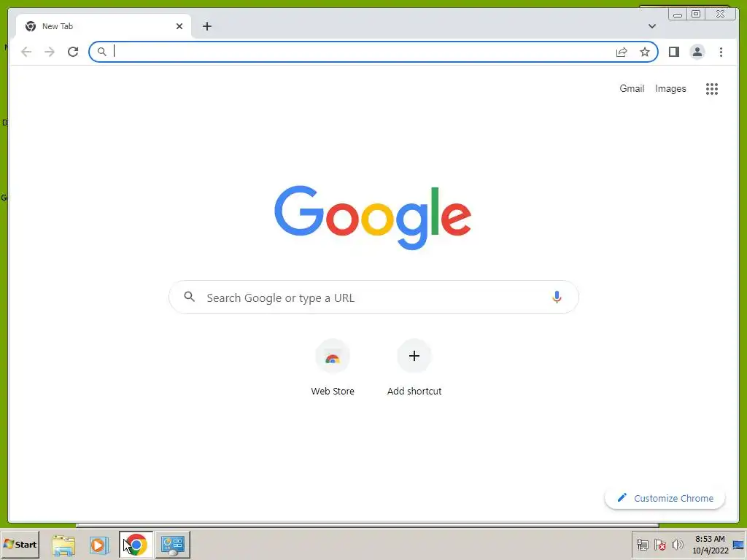747x560 pixels.
Task: Expand the tab search chevron
Action: click(x=651, y=26)
